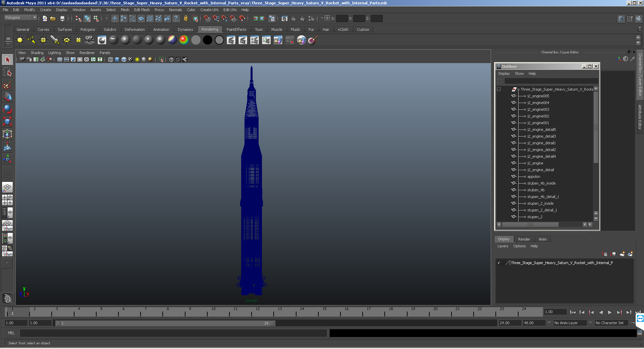Toggle select by component type mode
This screenshot has width=644, height=349.
click(96, 18)
